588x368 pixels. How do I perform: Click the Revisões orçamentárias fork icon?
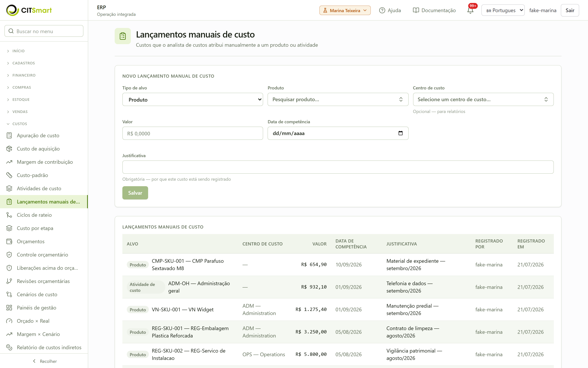point(9,281)
